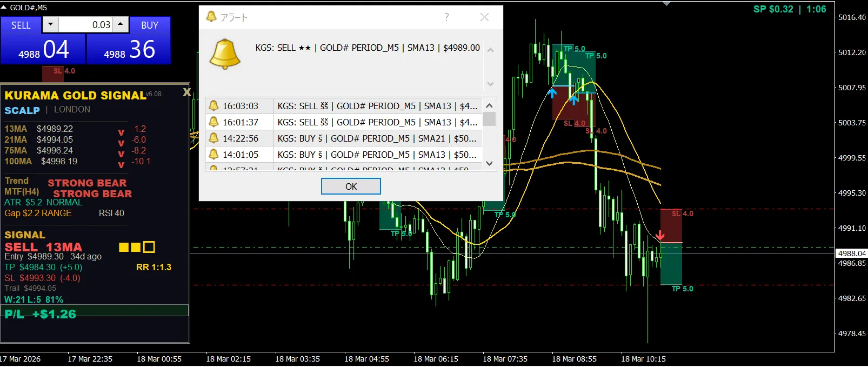Click the bell icon on the 14:22:56 alert row
Screen dimensions: 868x367
click(213, 138)
